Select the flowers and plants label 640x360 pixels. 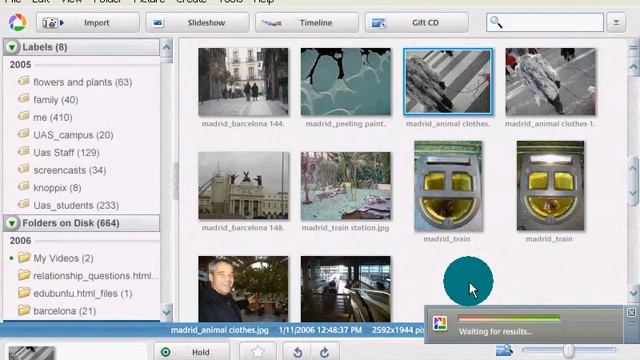pos(82,82)
